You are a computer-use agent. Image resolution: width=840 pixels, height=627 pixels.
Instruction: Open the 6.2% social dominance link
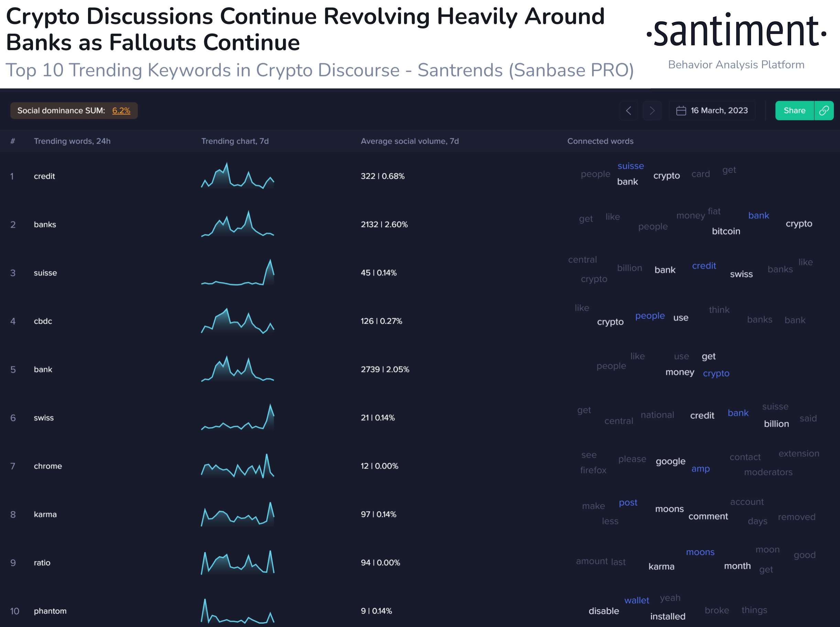[x=121, y=110]
